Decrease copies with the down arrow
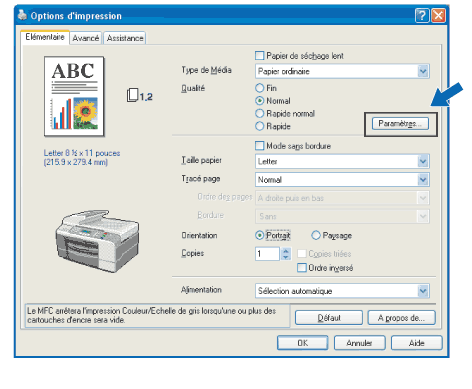Screen dimensions: 472x389 pos(286,257)
